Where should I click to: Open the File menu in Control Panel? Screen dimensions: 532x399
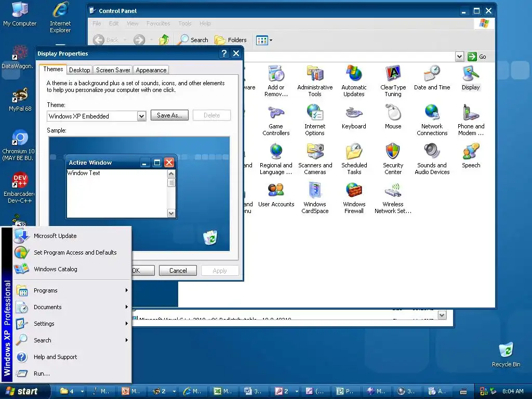coord(97,23)
